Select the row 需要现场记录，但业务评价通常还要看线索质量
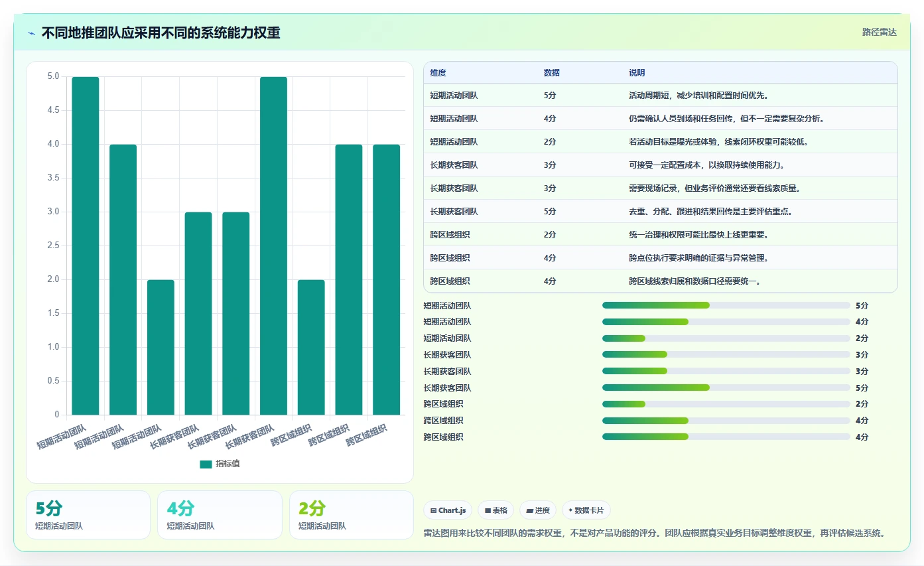Viewport: 924px width, 566px height. coord(660,188)
